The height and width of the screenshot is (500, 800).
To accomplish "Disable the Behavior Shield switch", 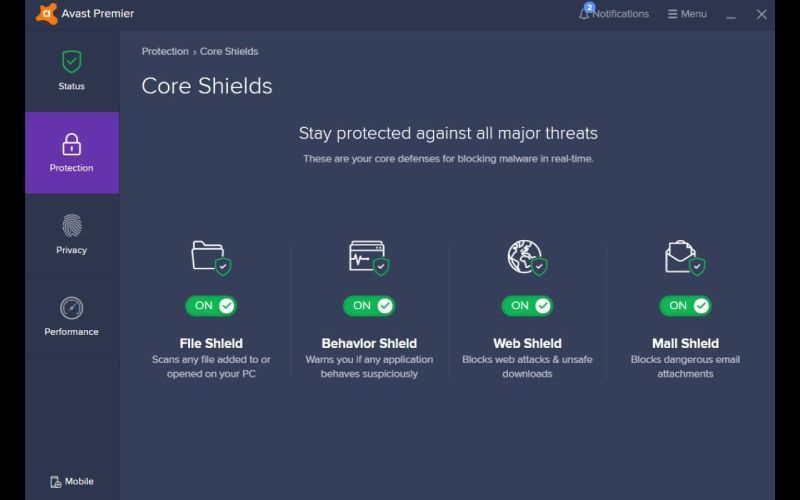I will coord(369,305).
